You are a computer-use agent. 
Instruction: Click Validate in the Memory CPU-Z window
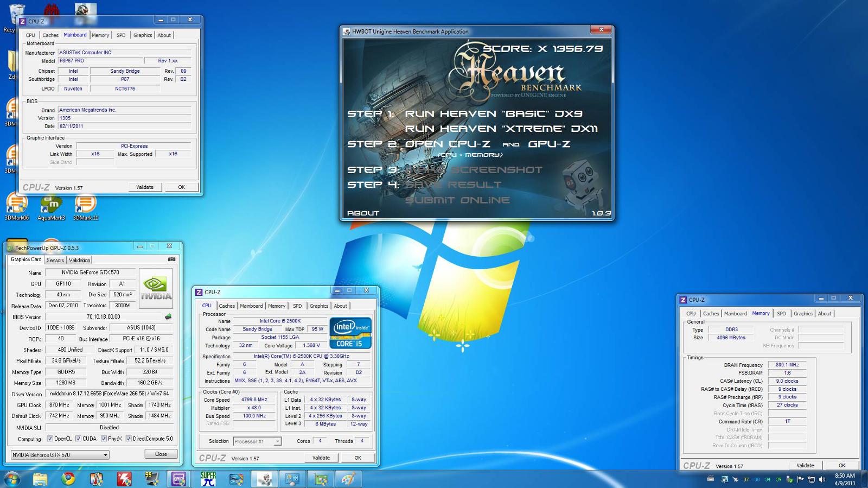point(805,466)
